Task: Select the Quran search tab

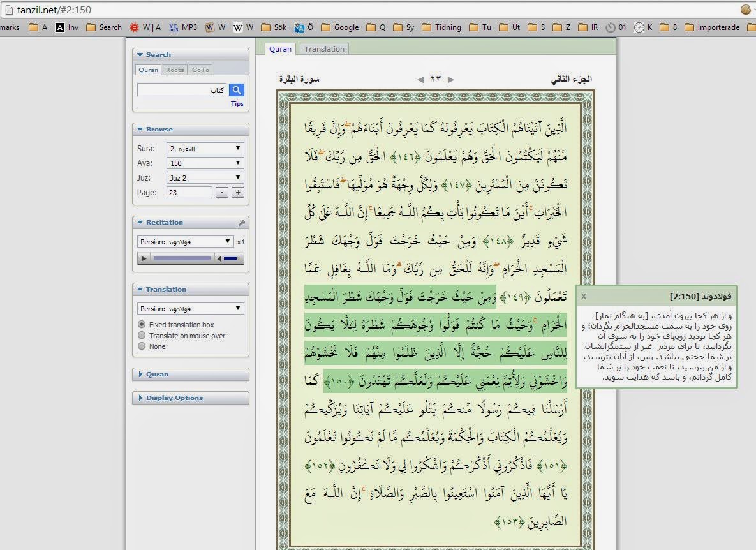Action: [148, 70]
